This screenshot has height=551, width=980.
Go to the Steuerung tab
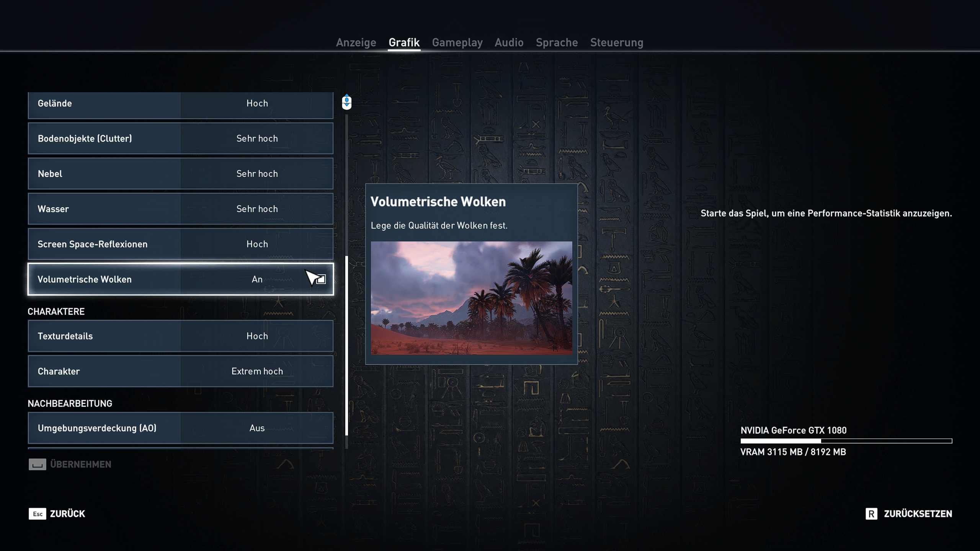click(x=616, y=42)
